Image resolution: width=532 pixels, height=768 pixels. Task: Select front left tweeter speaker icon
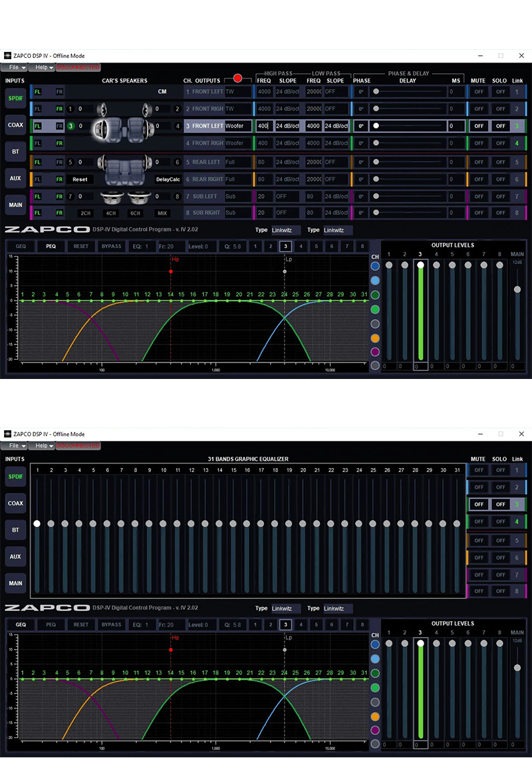[102, 109]
